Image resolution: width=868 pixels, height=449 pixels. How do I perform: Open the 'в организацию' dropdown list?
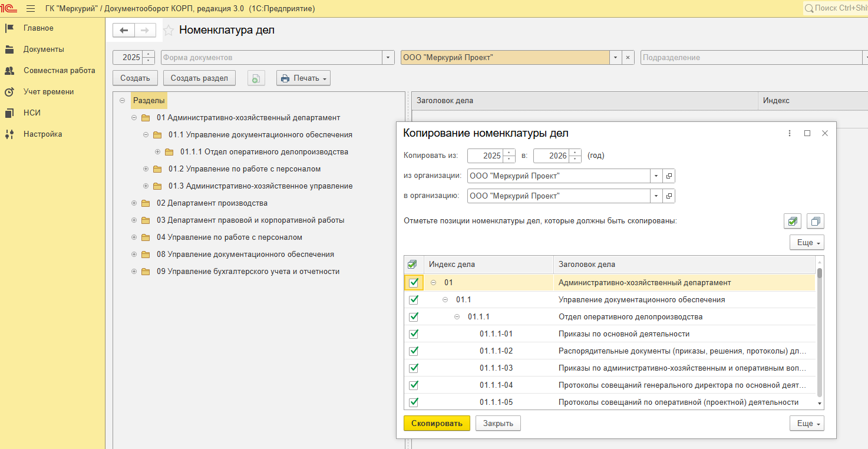click(656, 196)
